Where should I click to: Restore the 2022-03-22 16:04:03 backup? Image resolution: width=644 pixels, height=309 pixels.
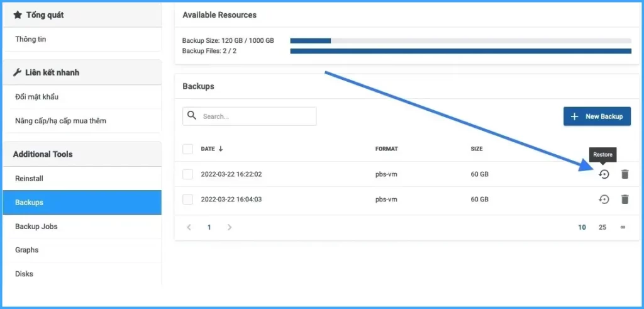click(603, 199)
